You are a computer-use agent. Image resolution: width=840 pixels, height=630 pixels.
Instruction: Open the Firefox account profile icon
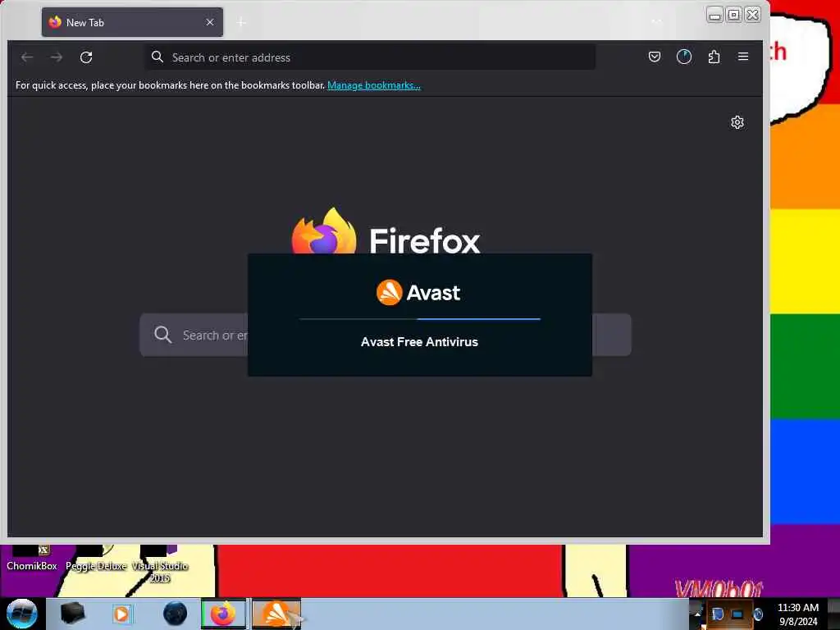click(683, 57)
